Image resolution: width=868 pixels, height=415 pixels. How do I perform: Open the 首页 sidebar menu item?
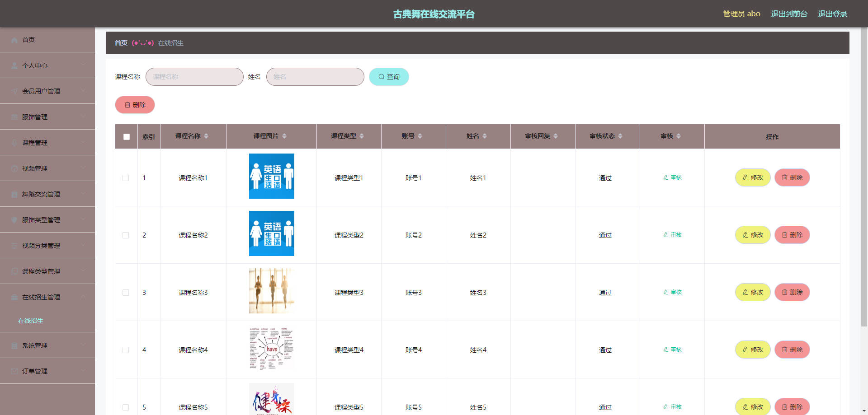point(47,40)
